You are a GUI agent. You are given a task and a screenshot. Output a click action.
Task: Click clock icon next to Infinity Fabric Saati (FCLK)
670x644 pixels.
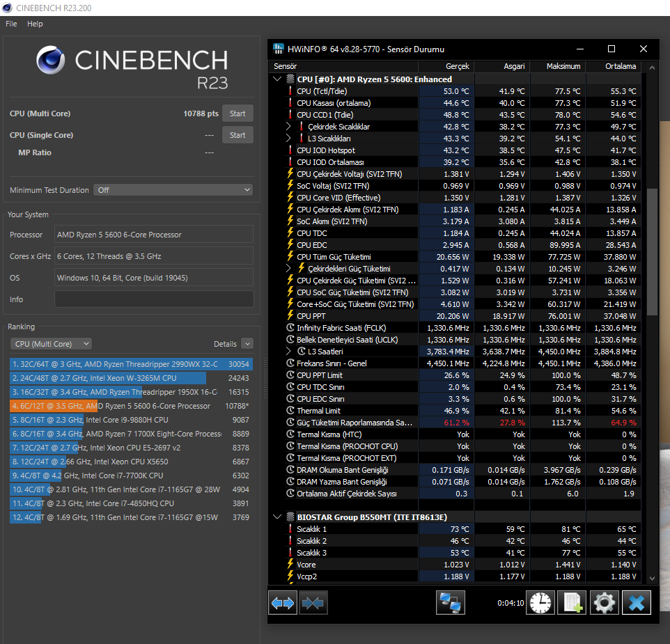click(x=290, y=327)
